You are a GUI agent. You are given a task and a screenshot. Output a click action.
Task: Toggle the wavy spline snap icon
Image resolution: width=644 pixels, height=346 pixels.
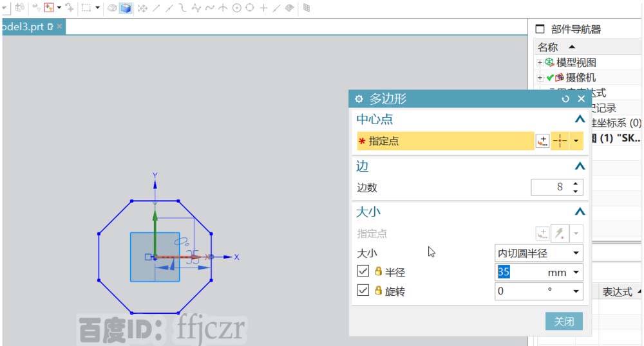[x=210, y=8]
